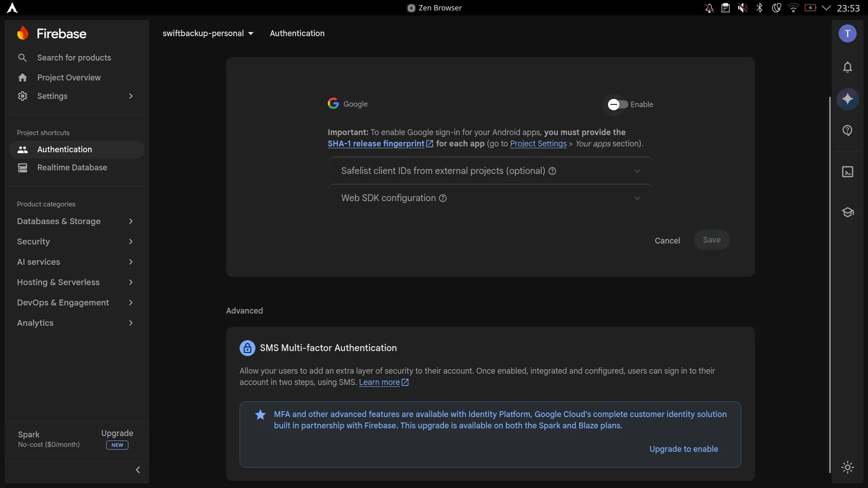Click the Wi-Fi icon in system tray

coord(793,8)
